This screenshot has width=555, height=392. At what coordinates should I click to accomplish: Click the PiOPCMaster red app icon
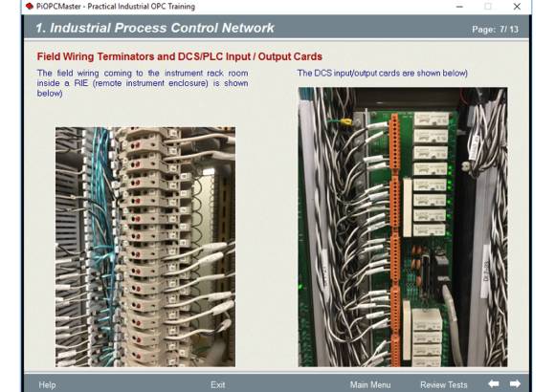[30, 6]
